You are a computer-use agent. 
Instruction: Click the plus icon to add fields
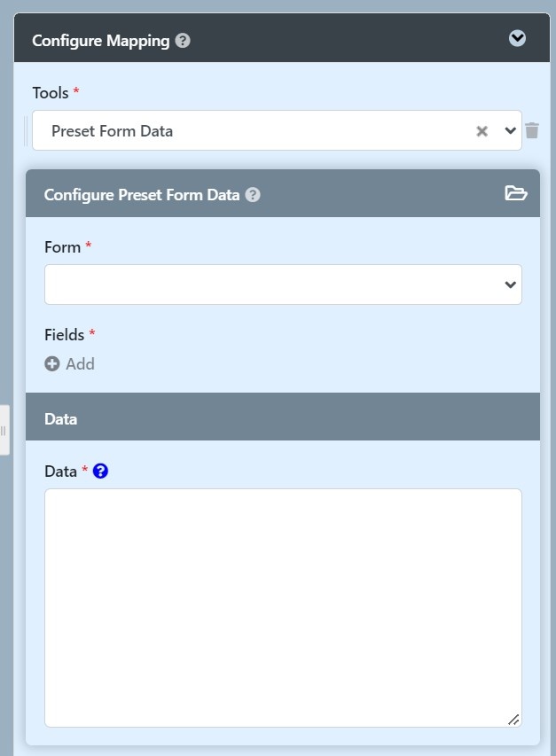coord(52,363)
